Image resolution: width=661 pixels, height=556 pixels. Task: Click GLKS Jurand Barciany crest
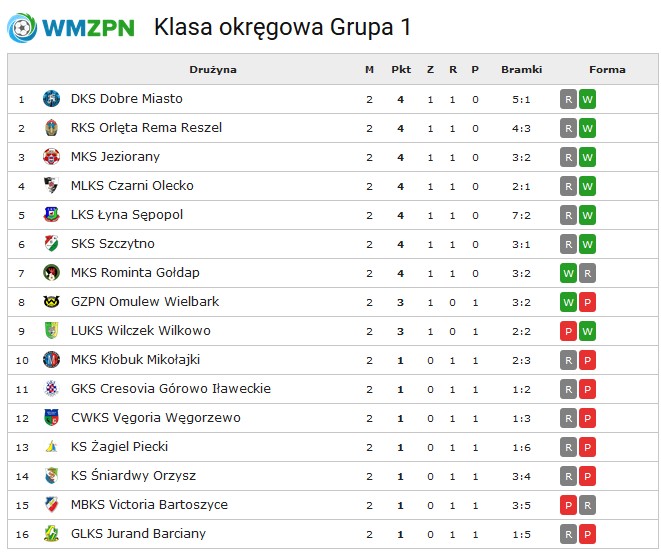point(51,533)
